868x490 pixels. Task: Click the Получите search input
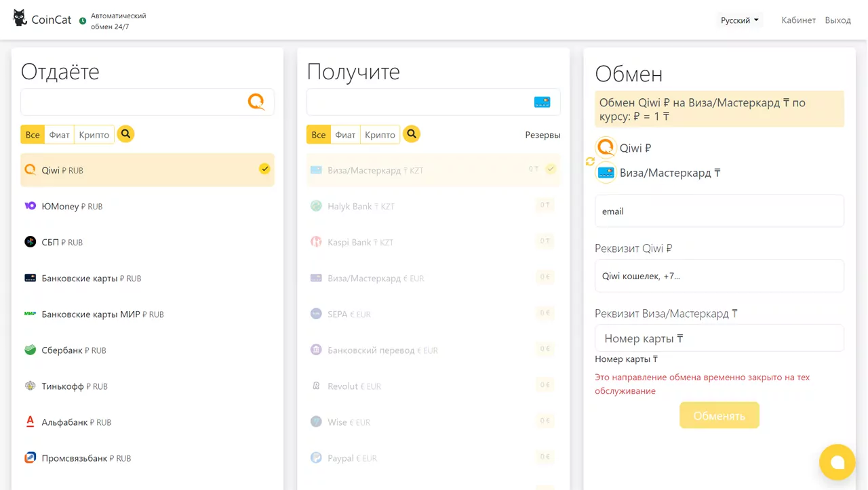pyautogui.click(x=433, y=102)
